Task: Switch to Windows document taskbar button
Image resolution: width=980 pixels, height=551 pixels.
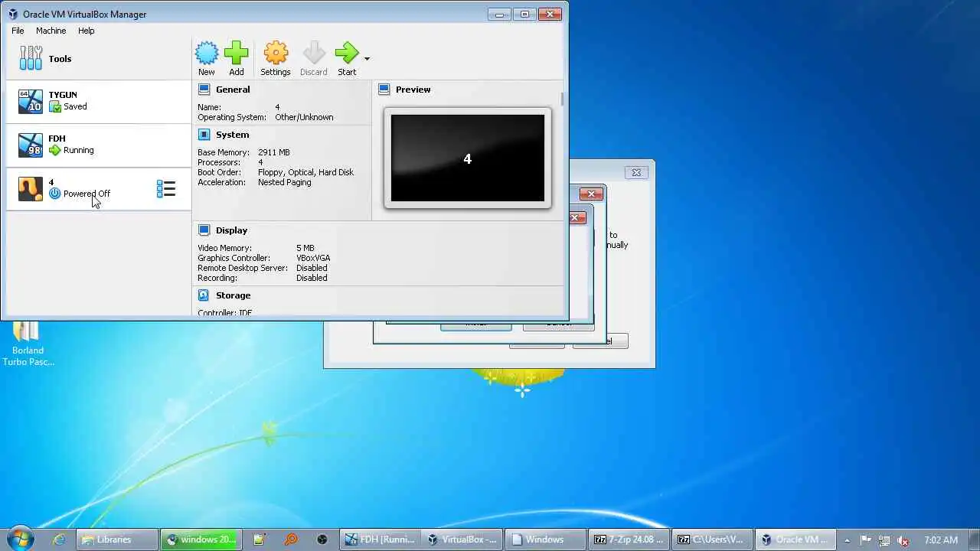Action: [545, 540]
